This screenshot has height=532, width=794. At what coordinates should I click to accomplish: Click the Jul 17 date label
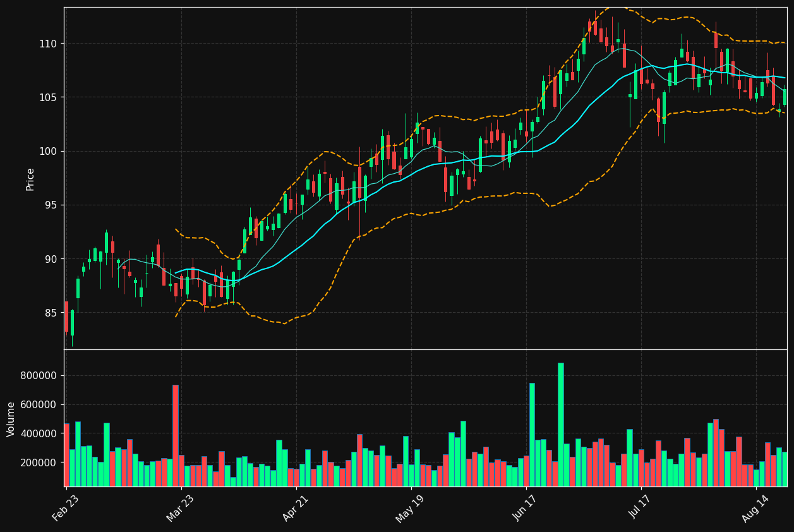tap(641, 508)
